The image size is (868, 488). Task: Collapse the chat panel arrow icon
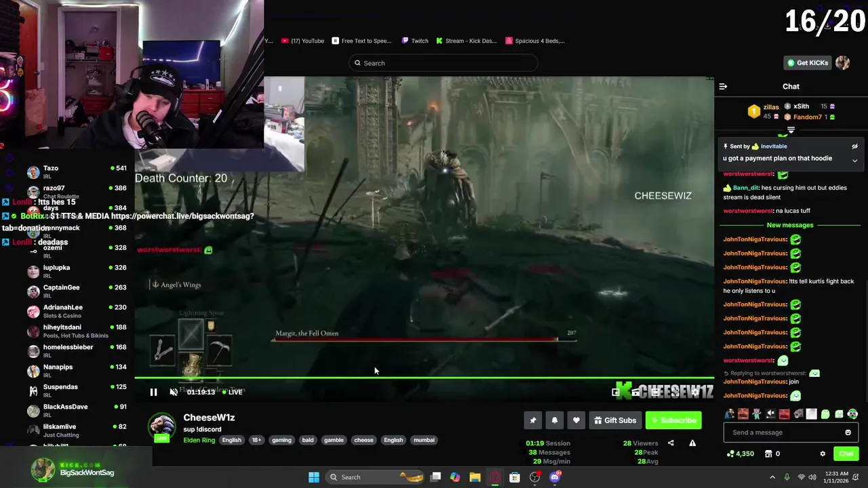coord(723,87)
